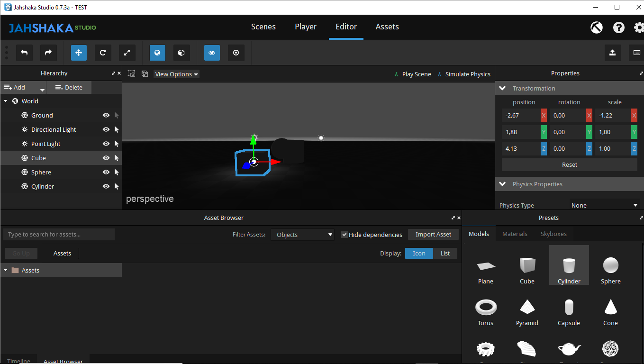644x364 pixels.
Task: Activate the eye free camera toolbar button
Action: [212, 53]
